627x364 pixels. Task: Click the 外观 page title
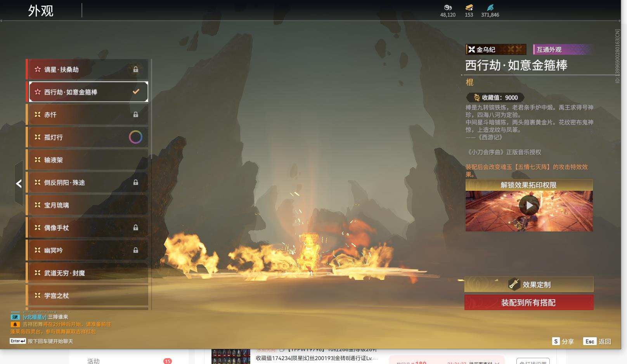(x=41, y=10)
